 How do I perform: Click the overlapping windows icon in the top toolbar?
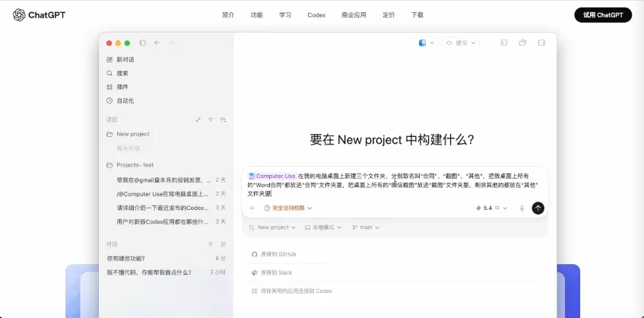[523, 43]
